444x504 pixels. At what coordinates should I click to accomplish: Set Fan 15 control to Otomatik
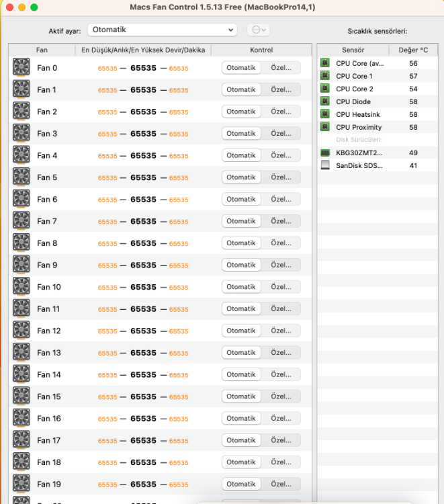pyautogui.click(x=241, y=396)
